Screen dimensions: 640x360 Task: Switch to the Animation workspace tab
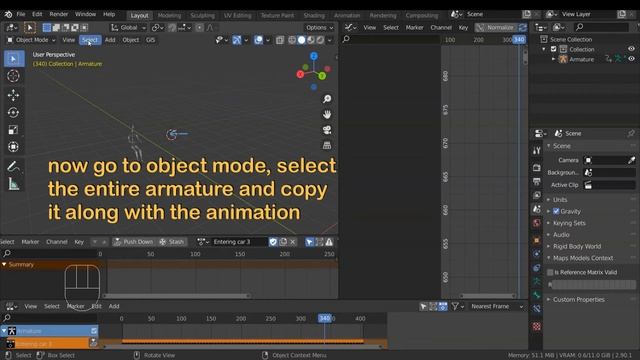click(x=347, y=16)
